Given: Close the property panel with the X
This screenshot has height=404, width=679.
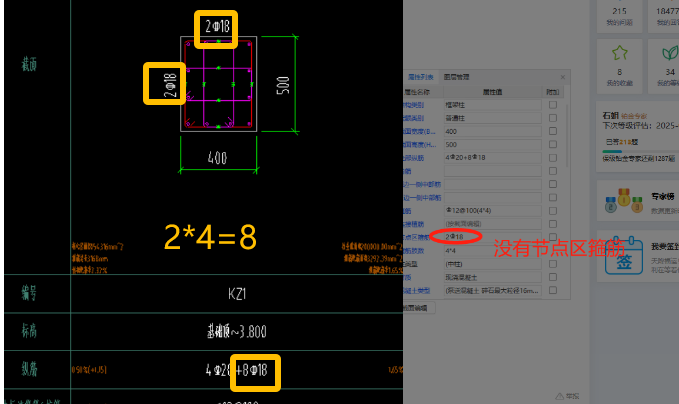Looking at the screenshot, I should [x=563, y=77].
